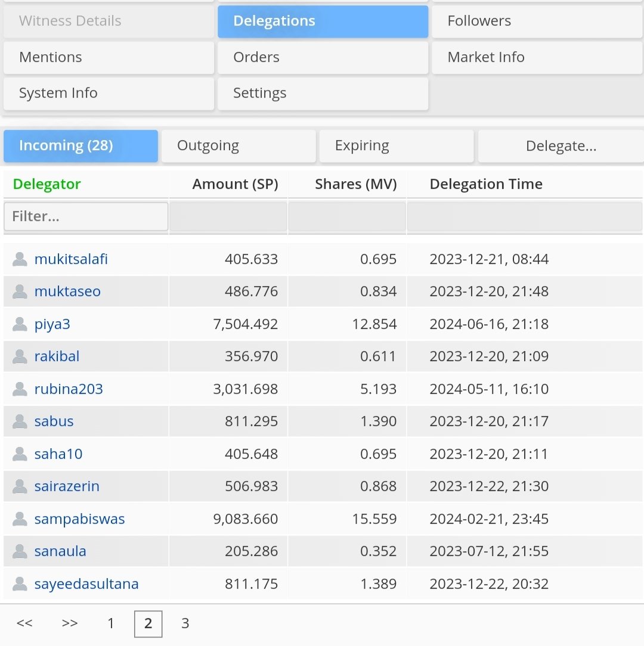View the Expiring delegations sub-tab
This screenshot has height=646, width=644.
tap(397, 146)
